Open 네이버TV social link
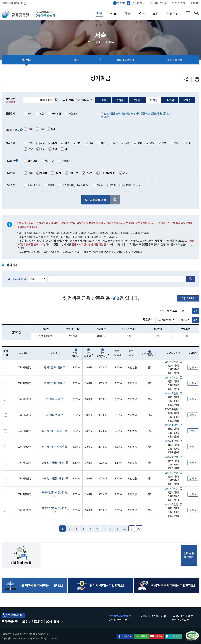The height and width of the screenshot is (644, 201). (173, 636)
